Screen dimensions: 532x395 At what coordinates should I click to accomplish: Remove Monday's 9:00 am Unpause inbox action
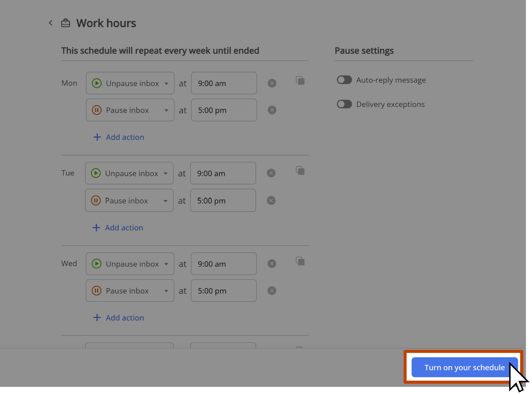[x=272, y=83]
